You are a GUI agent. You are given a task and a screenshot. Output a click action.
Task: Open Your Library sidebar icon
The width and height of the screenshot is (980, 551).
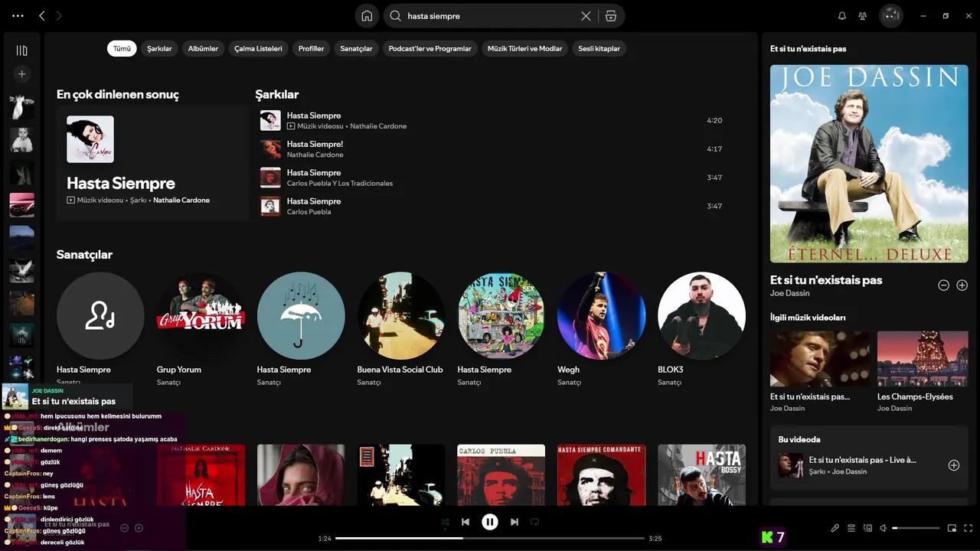coord(21,51)
